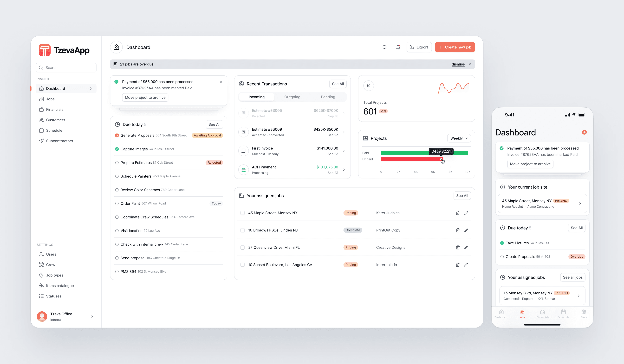Close the payment processed notification
Screen dimensions: 624x364
(221, 82)
